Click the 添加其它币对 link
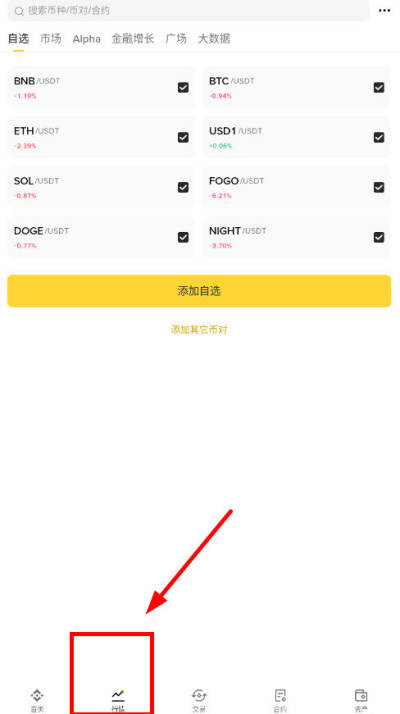The width and height of the screenshot is (400, 714). pyautogui.click(x=199, y=330)
